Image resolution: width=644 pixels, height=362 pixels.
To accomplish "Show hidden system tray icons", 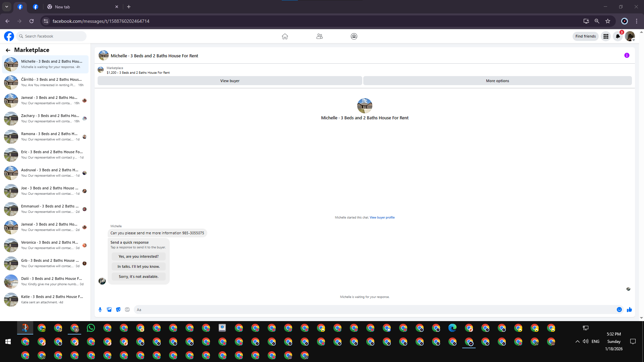I will [577, 342].
